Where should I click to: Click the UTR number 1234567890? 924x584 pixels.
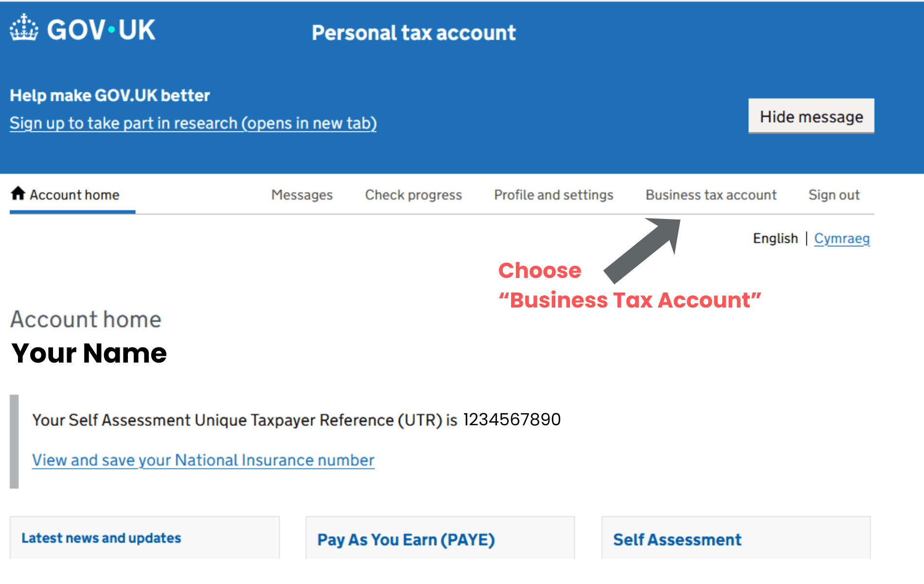pos(512,420)
